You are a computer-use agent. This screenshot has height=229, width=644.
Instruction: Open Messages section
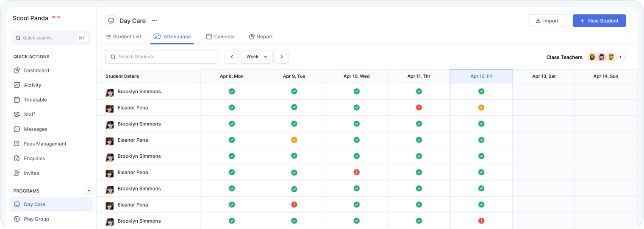tap(31, 129)
